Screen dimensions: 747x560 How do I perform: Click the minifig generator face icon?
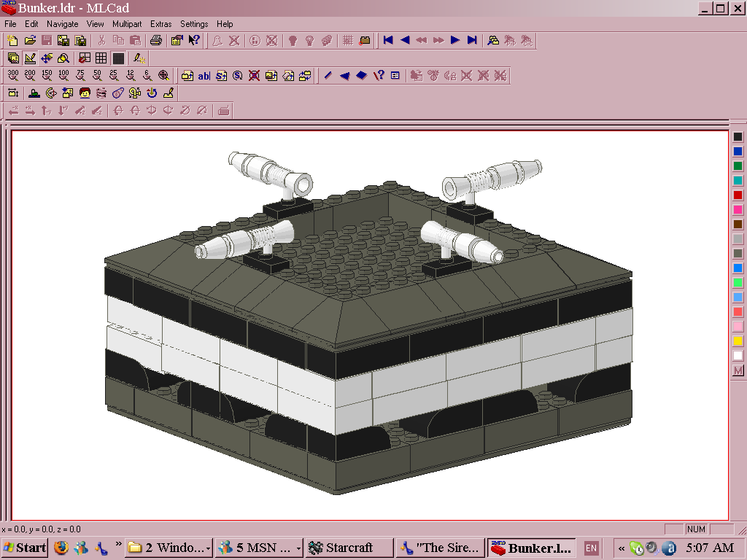(85, 93)
